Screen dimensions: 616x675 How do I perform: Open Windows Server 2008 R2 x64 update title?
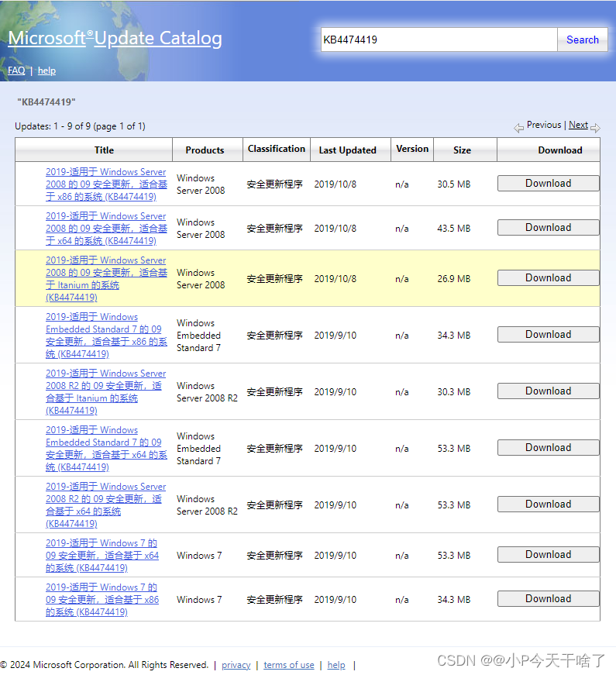[x=106, y=505]
